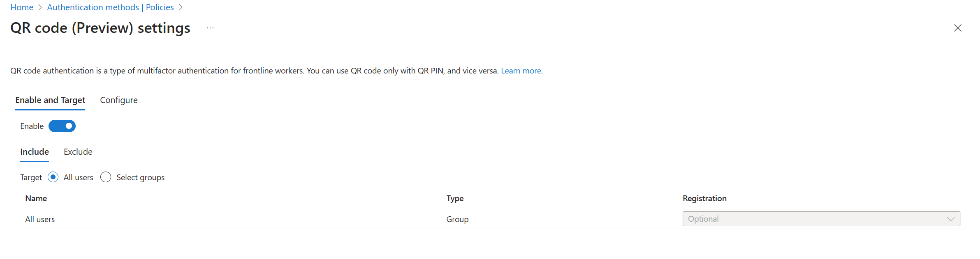Image resolution: width=980 pixels, height=259 pixels.
Task: Click the breadcrumb chevron after Home
Action: pyautogui.click(x=40, y=7)
